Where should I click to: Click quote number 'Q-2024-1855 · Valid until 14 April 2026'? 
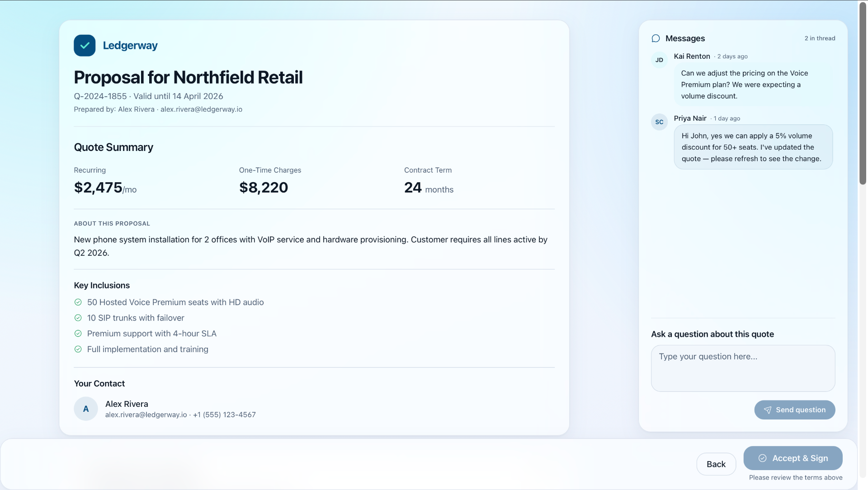(148, 96)
